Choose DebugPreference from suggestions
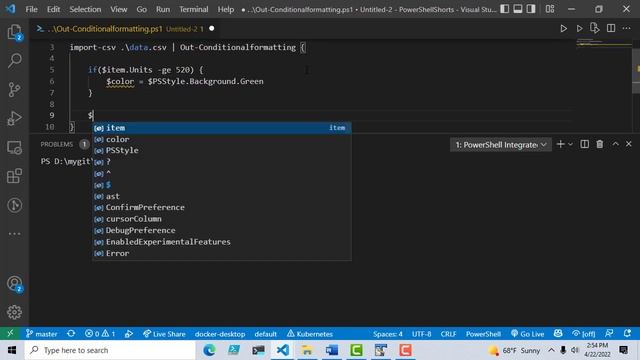 tap(222, 230)
